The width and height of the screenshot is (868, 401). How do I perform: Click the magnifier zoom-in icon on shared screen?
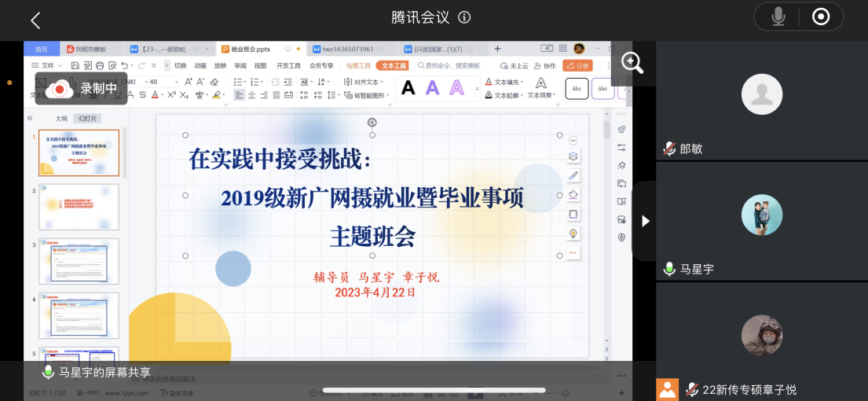pyautogui.click(x=632, y=63)
